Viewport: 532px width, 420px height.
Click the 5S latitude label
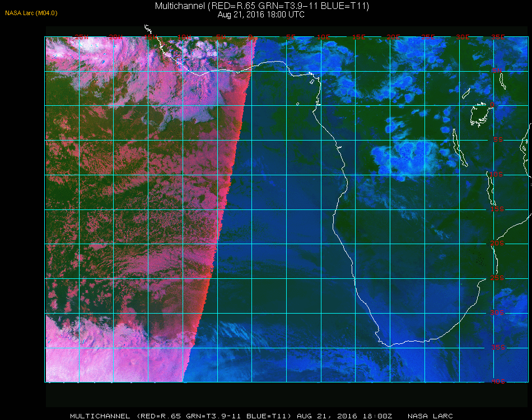pyautogui.click(x=498, y=140)
